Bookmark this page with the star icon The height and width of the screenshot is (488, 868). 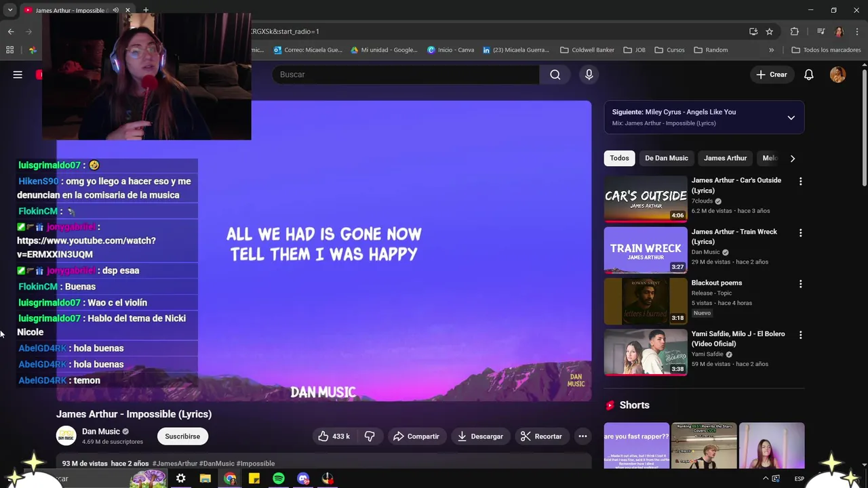coord(769,31)
